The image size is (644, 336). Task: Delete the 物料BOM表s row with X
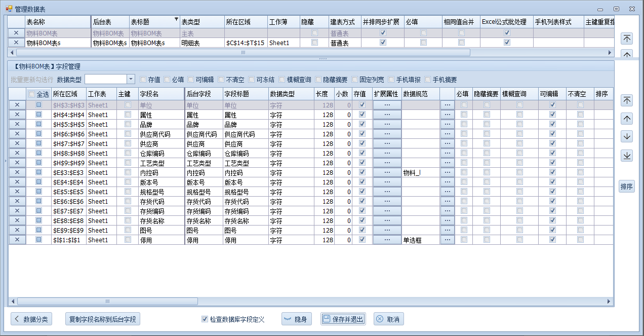pyautogui.click(x=16, y=43)
